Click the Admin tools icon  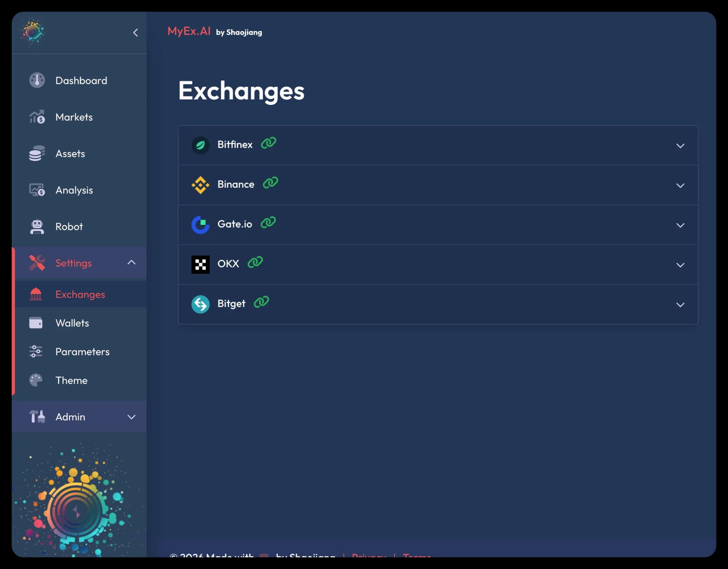click(37, 416)
